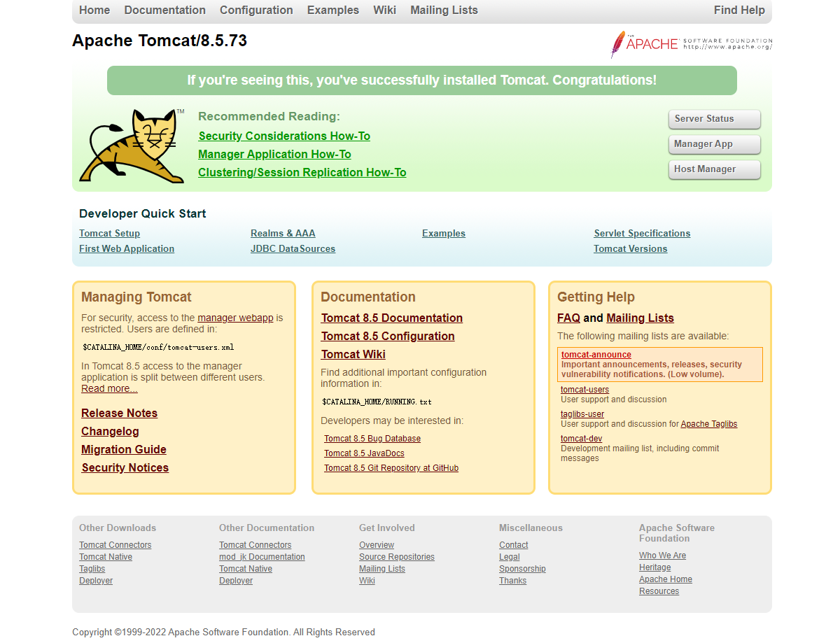The width and height of the screenshot is (840, 643).
Task: Open Source Repositories link
Action: [397, 557]
